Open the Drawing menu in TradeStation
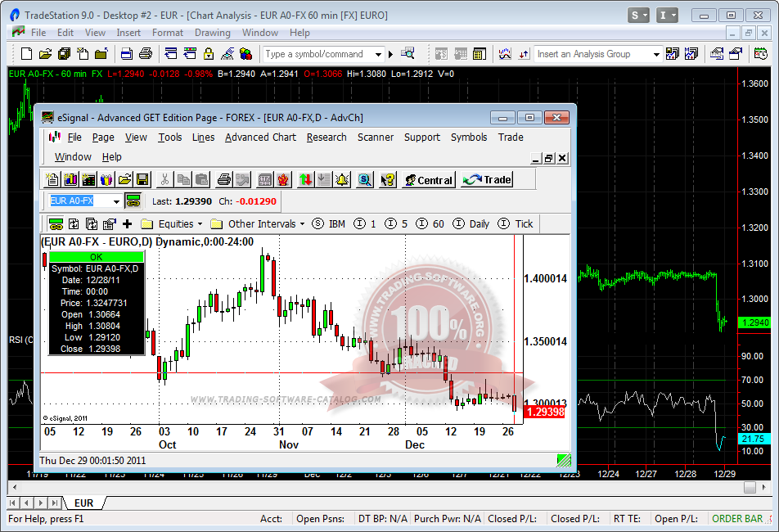The image size is (779, 532). pos(212,33)
